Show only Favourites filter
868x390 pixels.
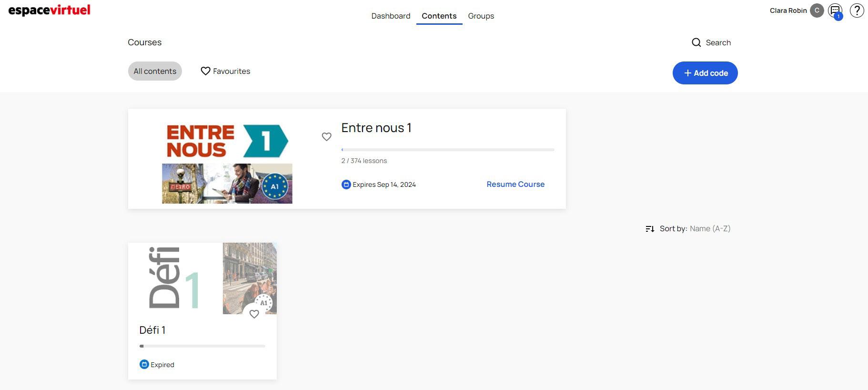pyautogui.click(x=225, y=71)
